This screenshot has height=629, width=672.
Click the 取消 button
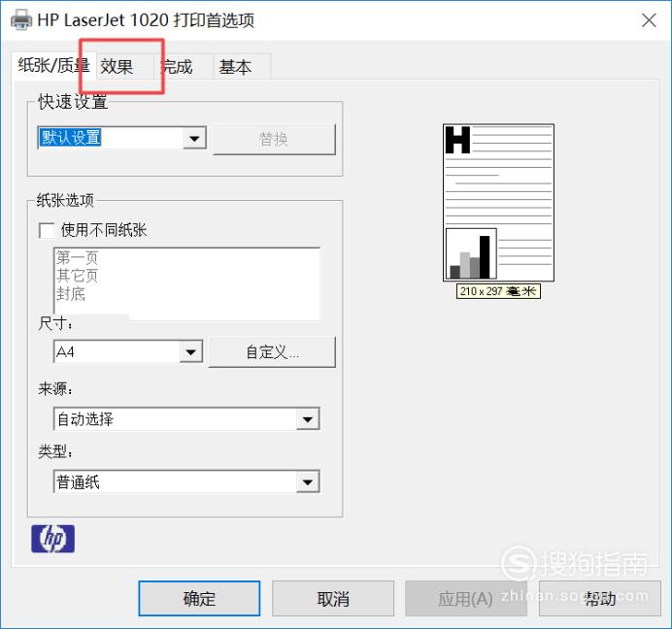333,599
